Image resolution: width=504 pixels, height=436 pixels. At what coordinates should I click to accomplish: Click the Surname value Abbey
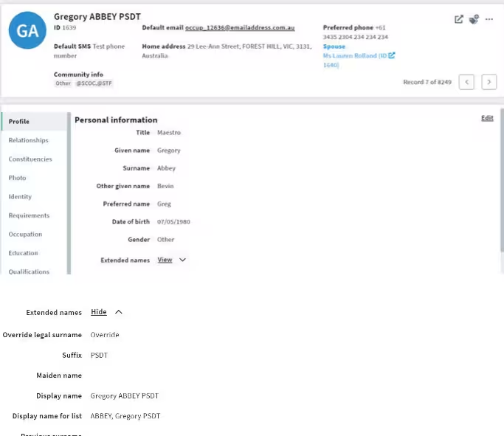[166, 168]
